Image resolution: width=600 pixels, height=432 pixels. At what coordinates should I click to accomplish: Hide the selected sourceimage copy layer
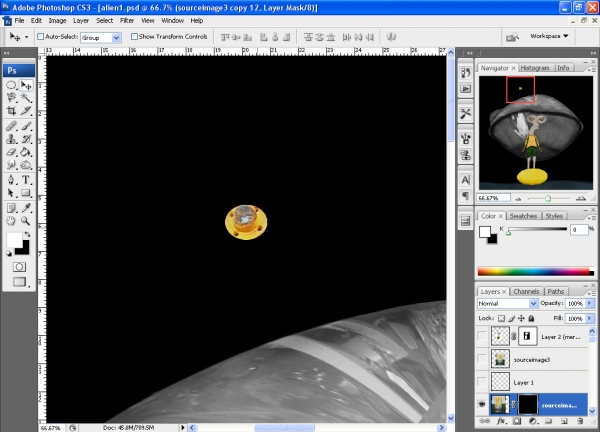click(x=482, y=404)
